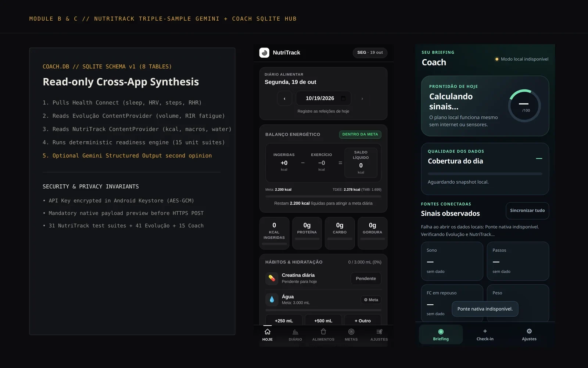Image resolution: width=588 pixels, height=368 pixels.
Task: Dismiss the Ponte nativa indisponível toast
Action: [485, 309]
